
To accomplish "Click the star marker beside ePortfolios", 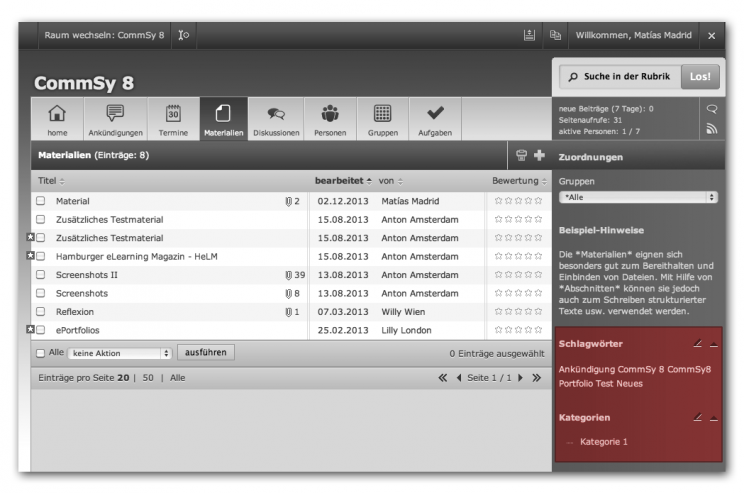I will (30, 329).
